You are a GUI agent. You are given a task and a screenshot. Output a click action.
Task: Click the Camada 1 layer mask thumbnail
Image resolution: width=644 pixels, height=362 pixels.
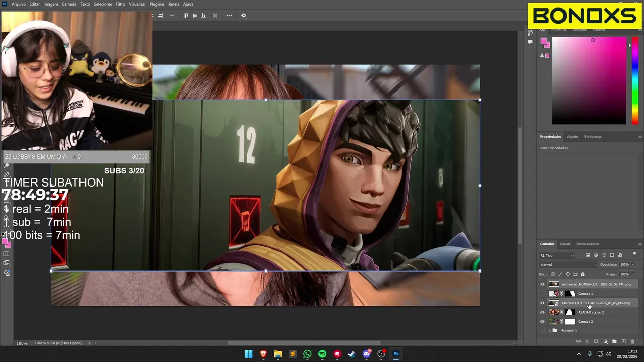pos(570,293)
